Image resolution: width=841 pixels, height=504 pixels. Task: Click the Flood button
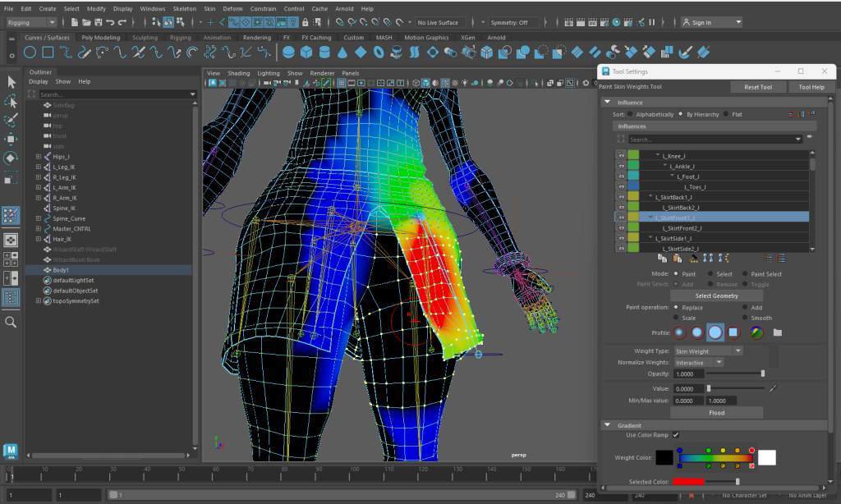pyautogui.click(x=715, y=412)
